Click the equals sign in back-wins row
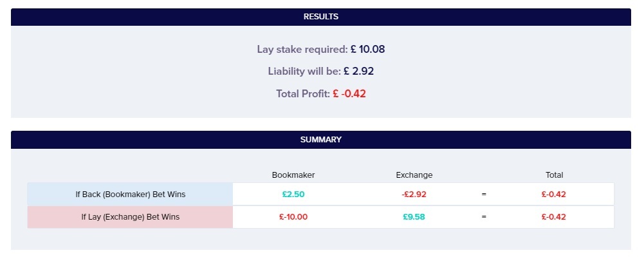The height and width of the screenshot is (257, 644). pyautogui.click(x=484, y=195)
